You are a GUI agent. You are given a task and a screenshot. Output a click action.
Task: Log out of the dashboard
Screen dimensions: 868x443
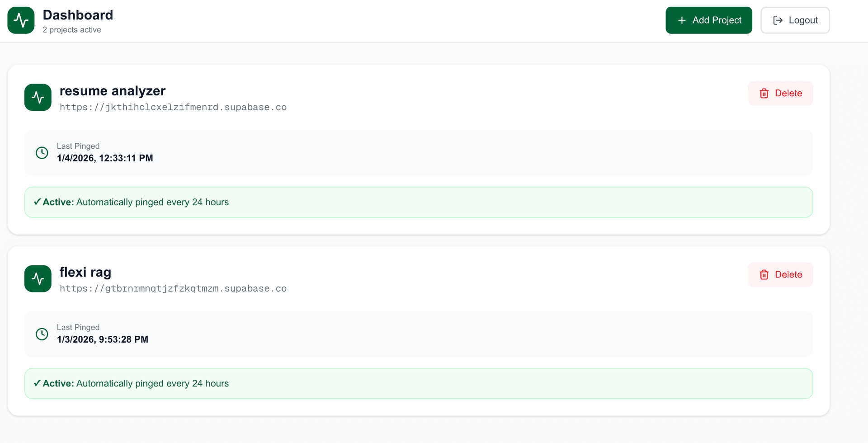[795, 20]
